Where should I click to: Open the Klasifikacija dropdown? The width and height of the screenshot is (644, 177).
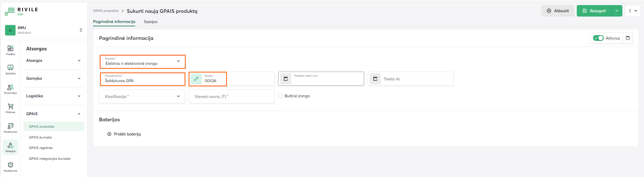coord(142,96)
